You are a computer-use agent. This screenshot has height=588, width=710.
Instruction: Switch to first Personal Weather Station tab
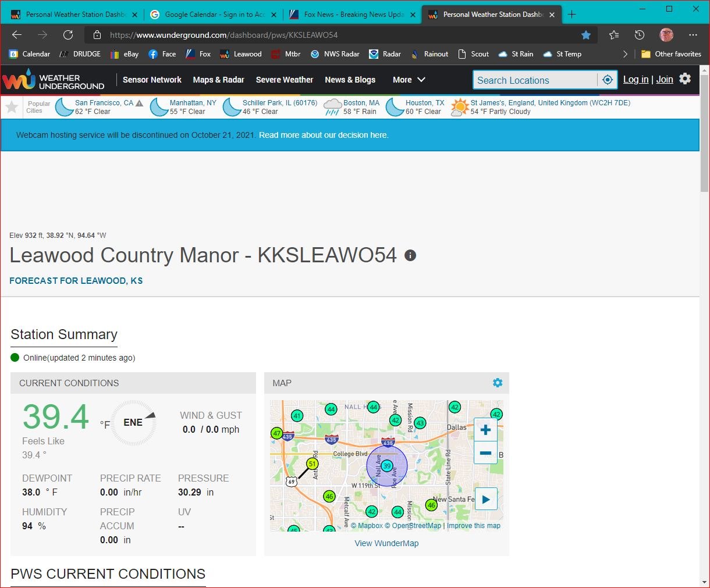[x=74, y=15]
